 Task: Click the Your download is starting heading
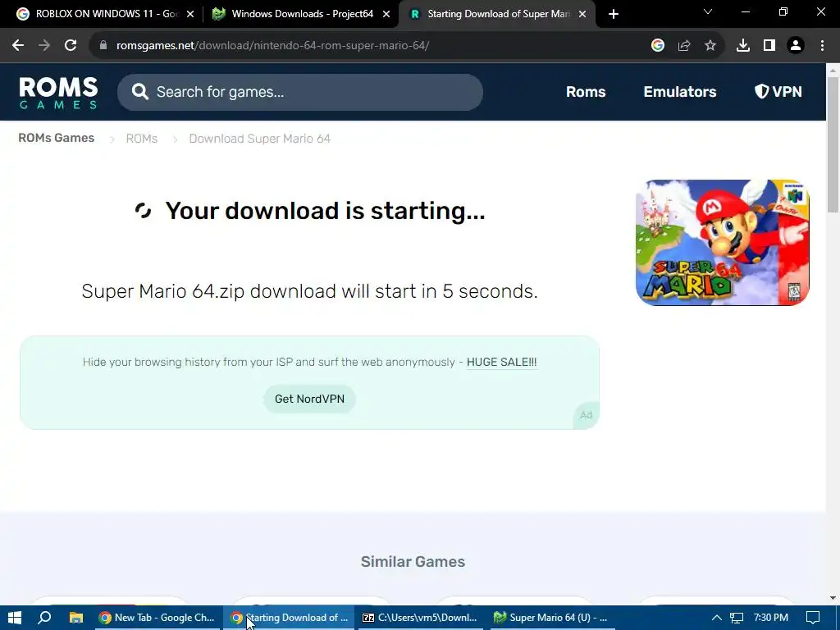coord(325,211)
